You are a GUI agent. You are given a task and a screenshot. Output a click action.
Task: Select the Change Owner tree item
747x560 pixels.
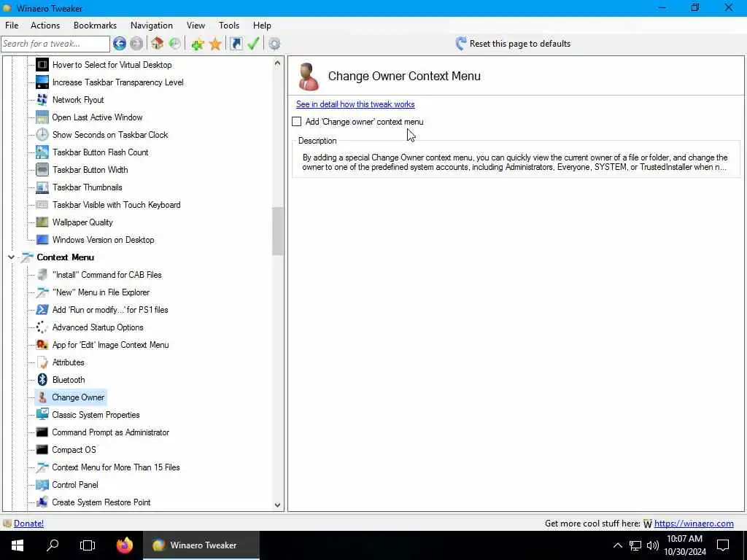pos(78,397)
